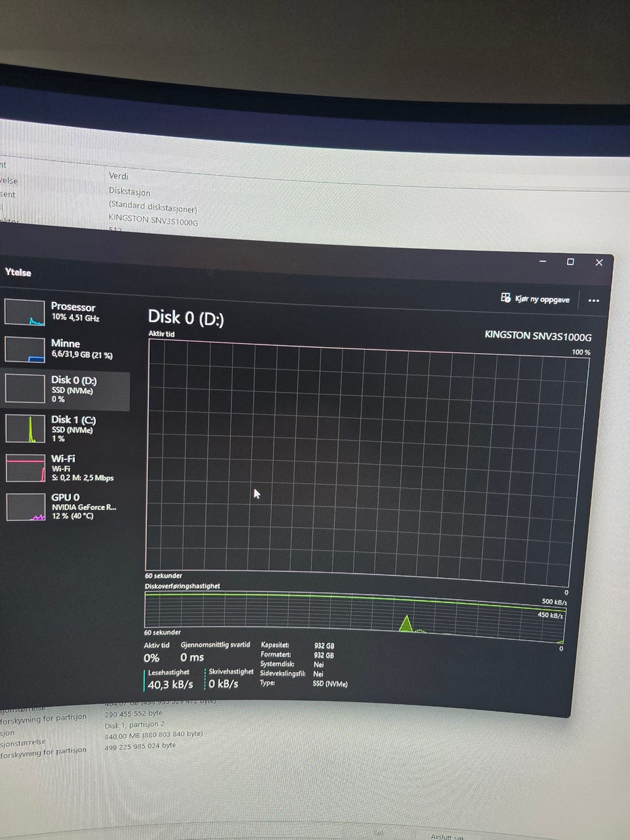This screenshot has width=630, height=840.
Task: Click the Lesehastighet 40,3 kB/s value
Action: (170, 684)
